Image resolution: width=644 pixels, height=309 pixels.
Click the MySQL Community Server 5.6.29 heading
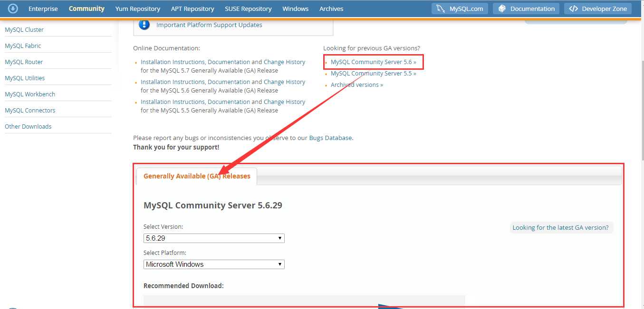pyautogui.click(x=213, y=205)
